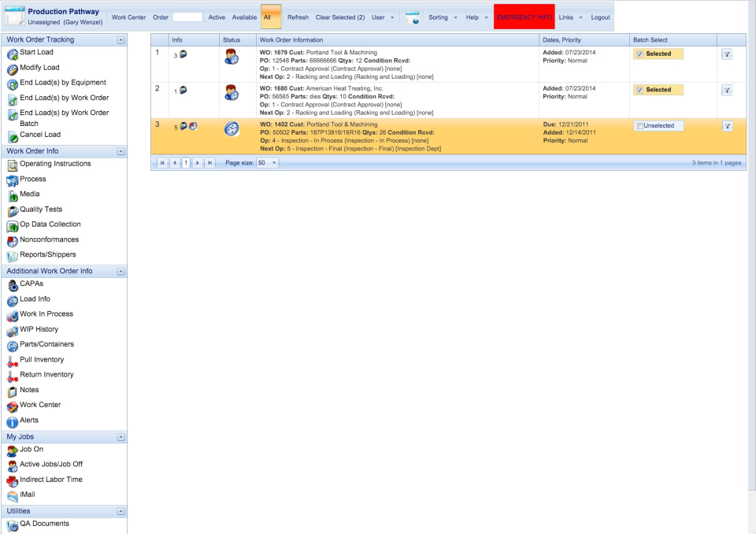The width and height of the screenshot is (756, 534).
Task: Click the Process icon in sidebar
Action: 12,181
